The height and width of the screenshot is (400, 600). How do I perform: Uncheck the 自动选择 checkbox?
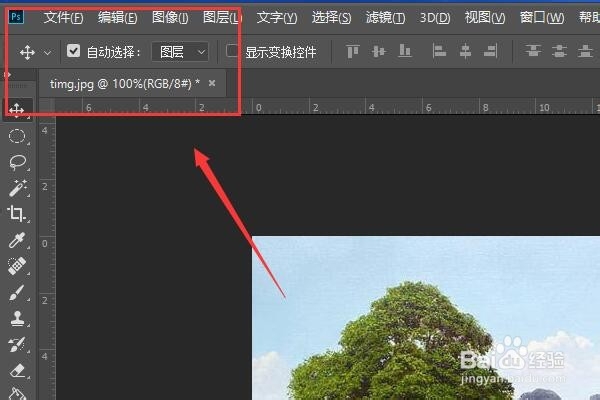click(73, 51)
